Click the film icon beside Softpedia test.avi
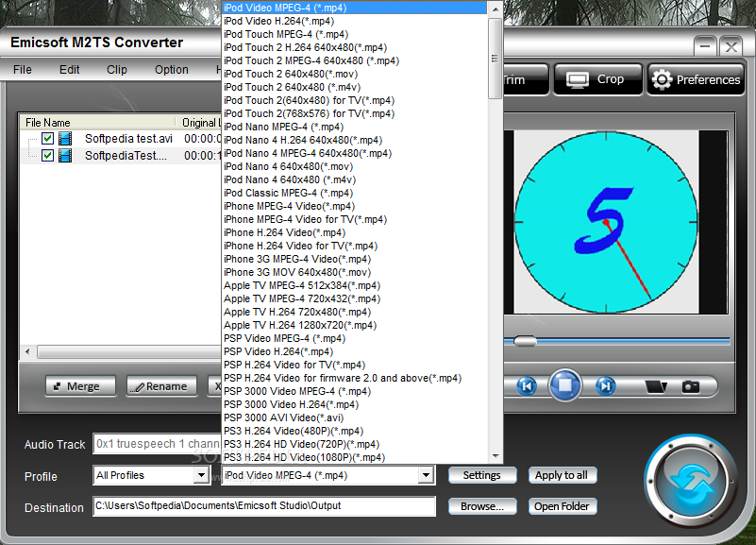 click(x=65, y=139)
